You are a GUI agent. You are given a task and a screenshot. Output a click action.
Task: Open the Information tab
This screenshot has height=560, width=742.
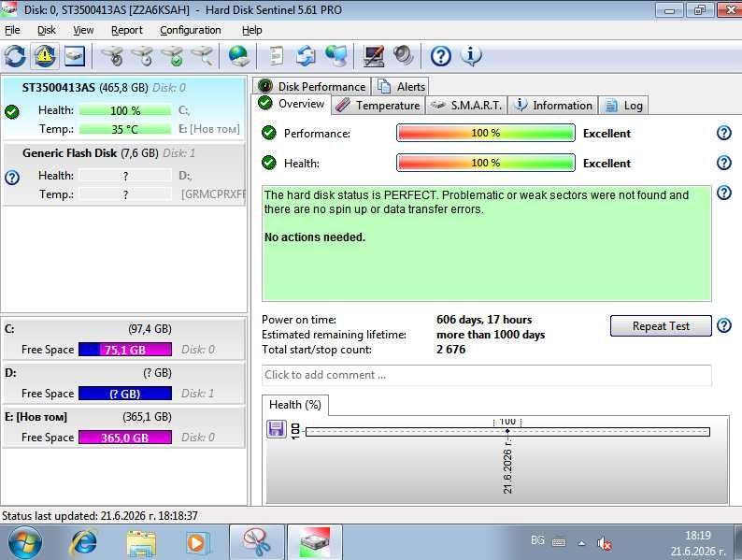(552, 105)
